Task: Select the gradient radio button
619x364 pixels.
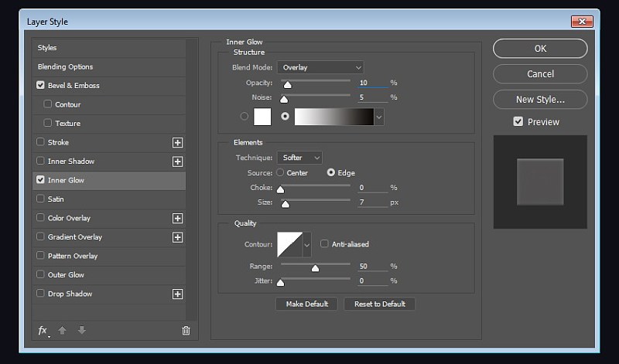Action: (x=285, y=116)
